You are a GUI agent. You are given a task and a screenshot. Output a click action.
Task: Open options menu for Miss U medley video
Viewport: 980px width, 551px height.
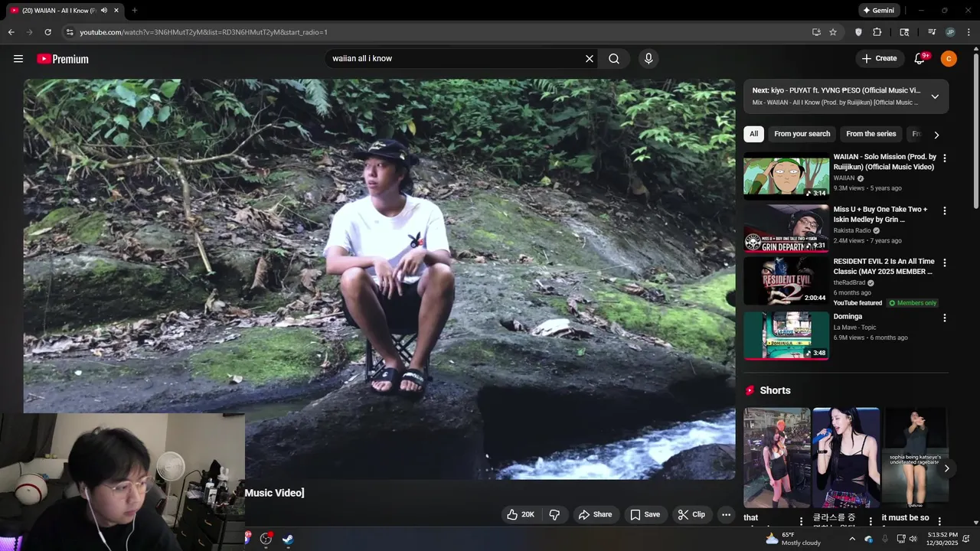[944, 210]
